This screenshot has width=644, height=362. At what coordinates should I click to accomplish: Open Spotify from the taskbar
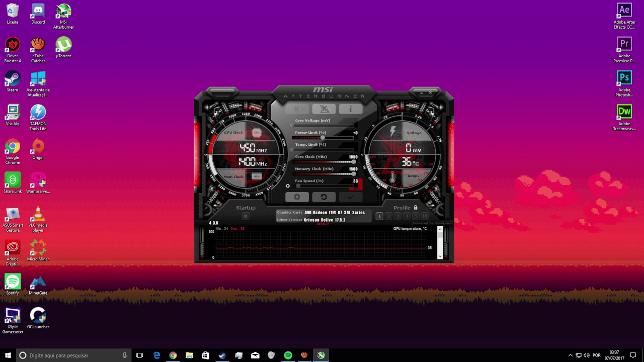(x=288, y=355)
